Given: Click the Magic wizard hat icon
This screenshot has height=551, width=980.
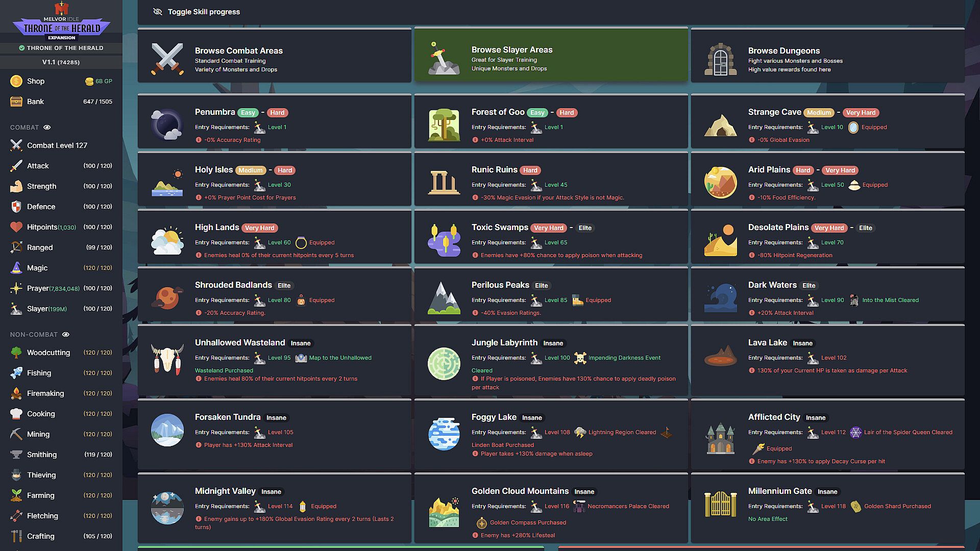Looking at the screenshot, I should pyautogui.click(x=16, y=268).
